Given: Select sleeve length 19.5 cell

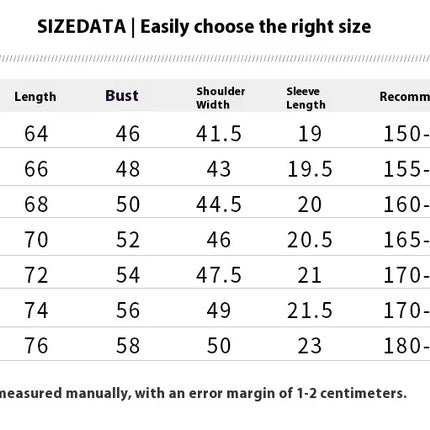Looking at the screenshot, I should tap(310, 169).
